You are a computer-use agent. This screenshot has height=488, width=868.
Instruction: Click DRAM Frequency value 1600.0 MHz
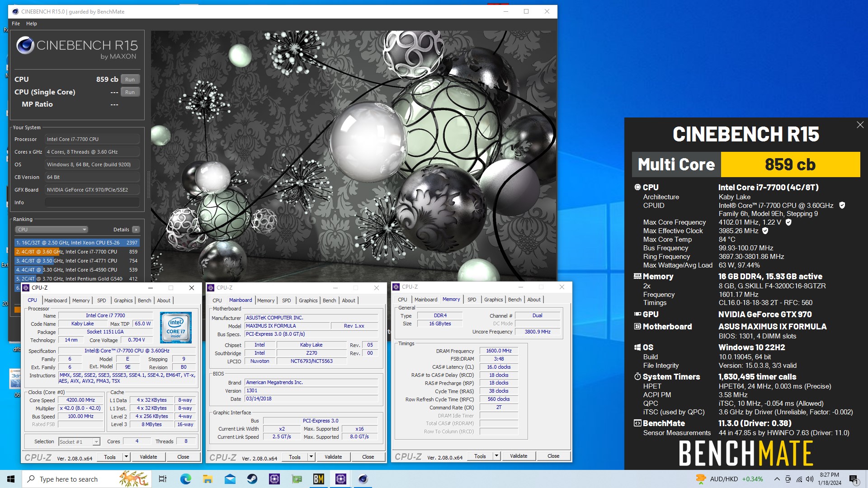(499, 351)
